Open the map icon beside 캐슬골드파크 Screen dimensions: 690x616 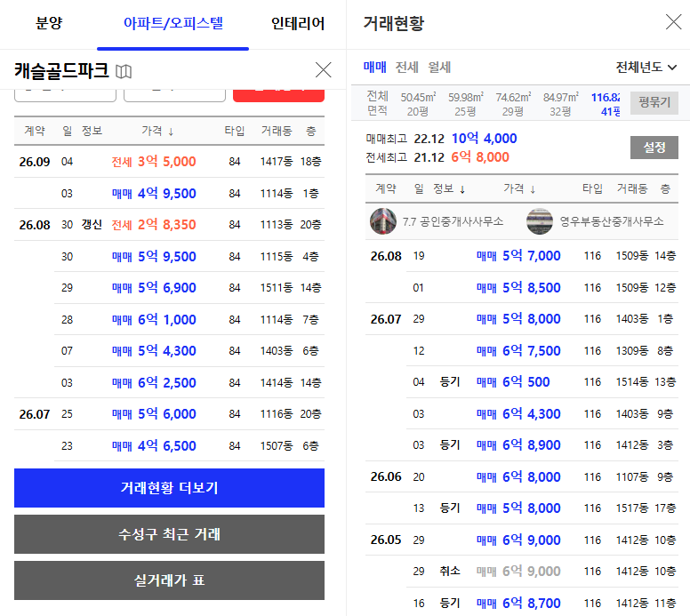124,71
